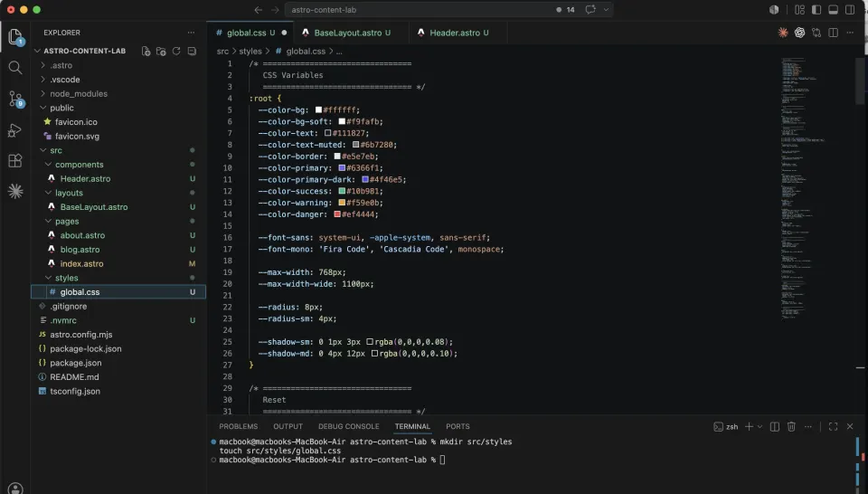
Task: Open the PROBLEMS panel tab
Action: coord(238,426)
